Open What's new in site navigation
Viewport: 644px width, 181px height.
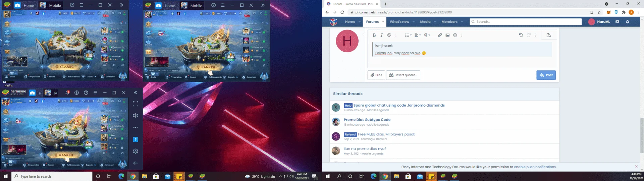(x=399, y=22)
